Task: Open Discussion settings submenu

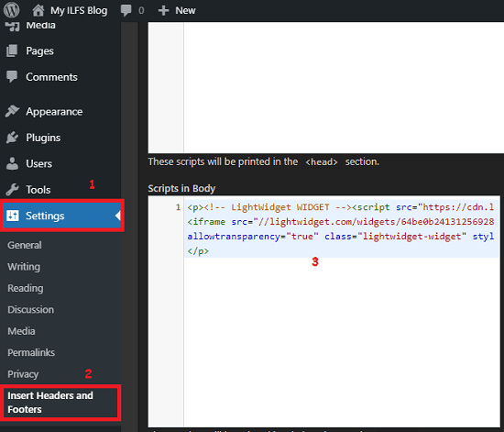Action: coord(31,310)
